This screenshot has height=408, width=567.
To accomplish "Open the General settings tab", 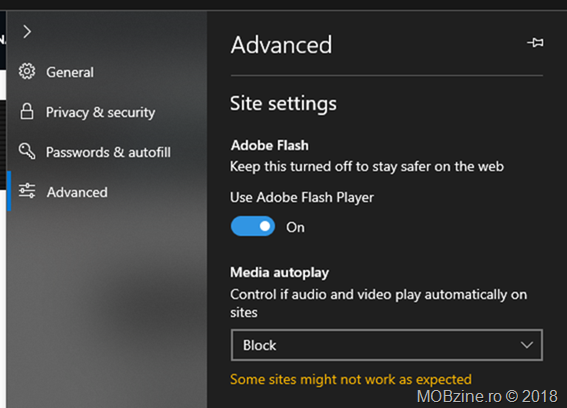I will [70, 72].
